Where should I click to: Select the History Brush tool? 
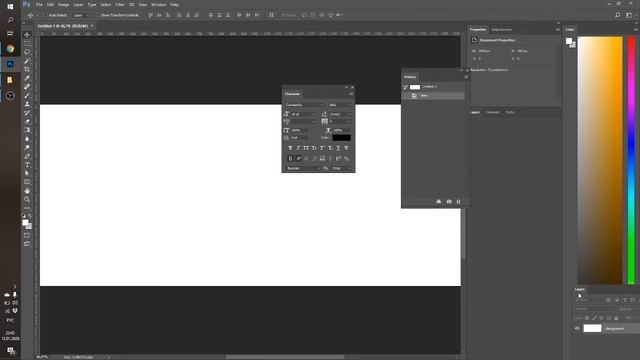pos(27,113)
